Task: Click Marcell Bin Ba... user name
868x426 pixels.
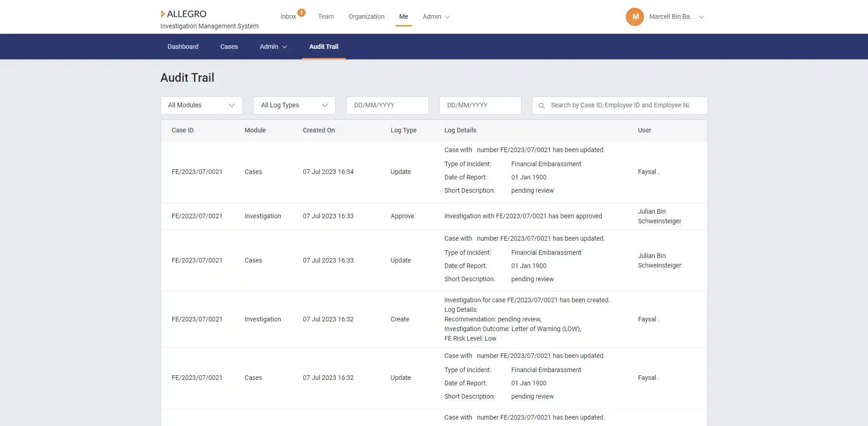Action: coord(672,16)
